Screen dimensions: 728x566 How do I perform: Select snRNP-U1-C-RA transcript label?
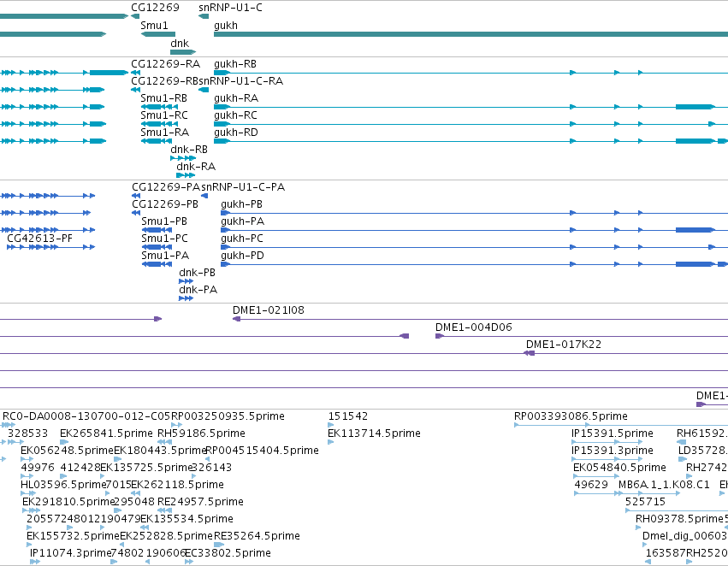coord(241,81)
